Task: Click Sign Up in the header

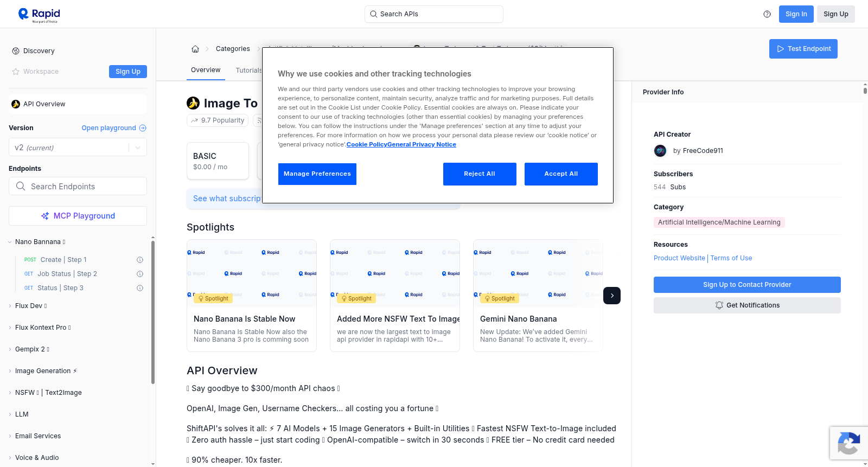Action: click(835, 14)
